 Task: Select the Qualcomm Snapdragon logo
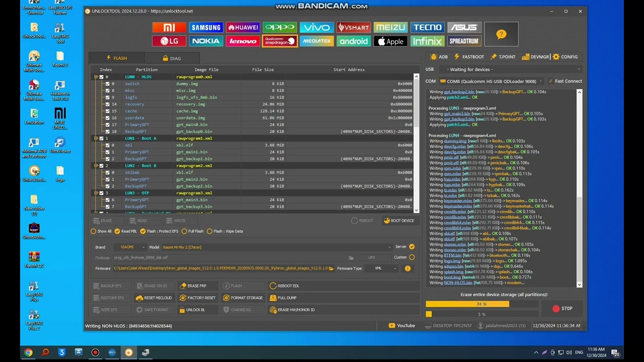[x=280, y=41]
